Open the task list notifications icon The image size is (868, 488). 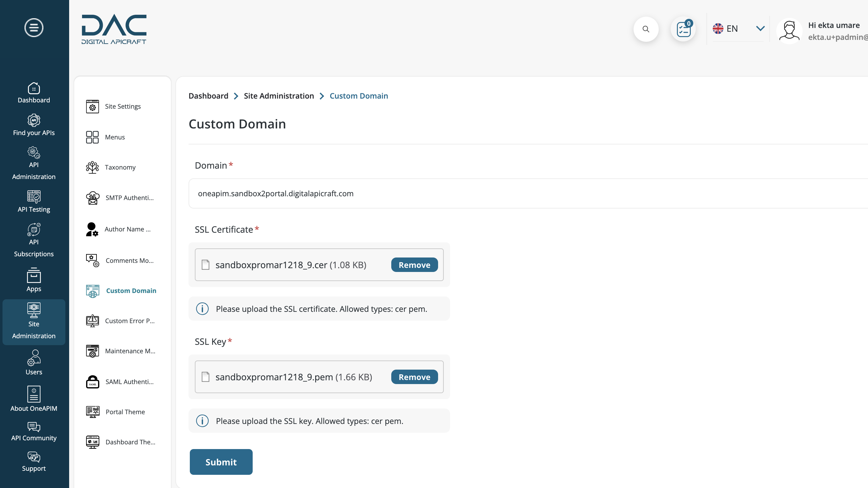tap(683, 29)
